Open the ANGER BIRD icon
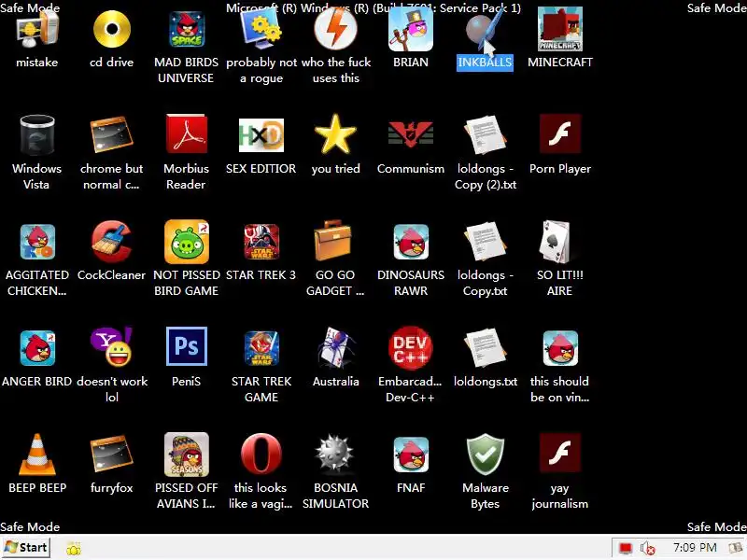Screen dimensions: 747x560 point(37,348)
